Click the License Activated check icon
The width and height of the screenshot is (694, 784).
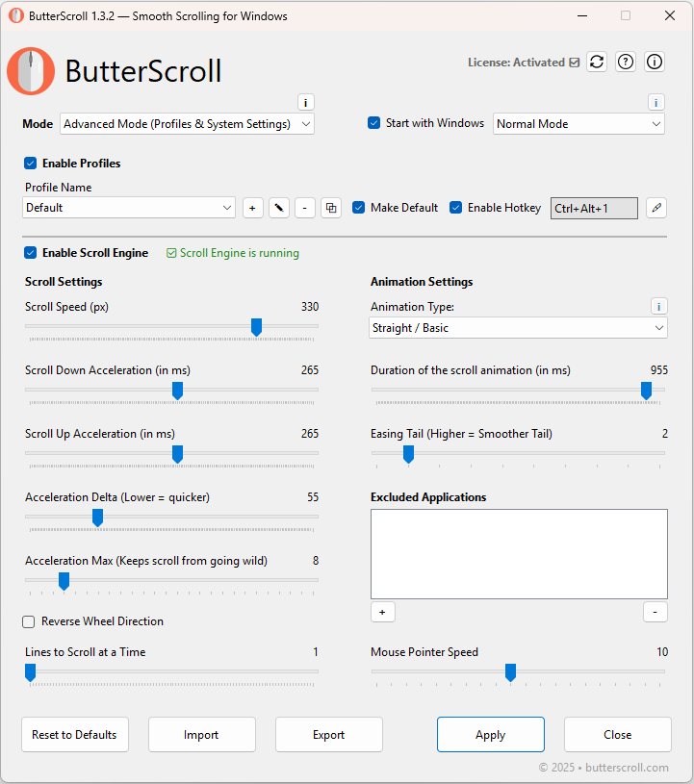pos(575,63)
